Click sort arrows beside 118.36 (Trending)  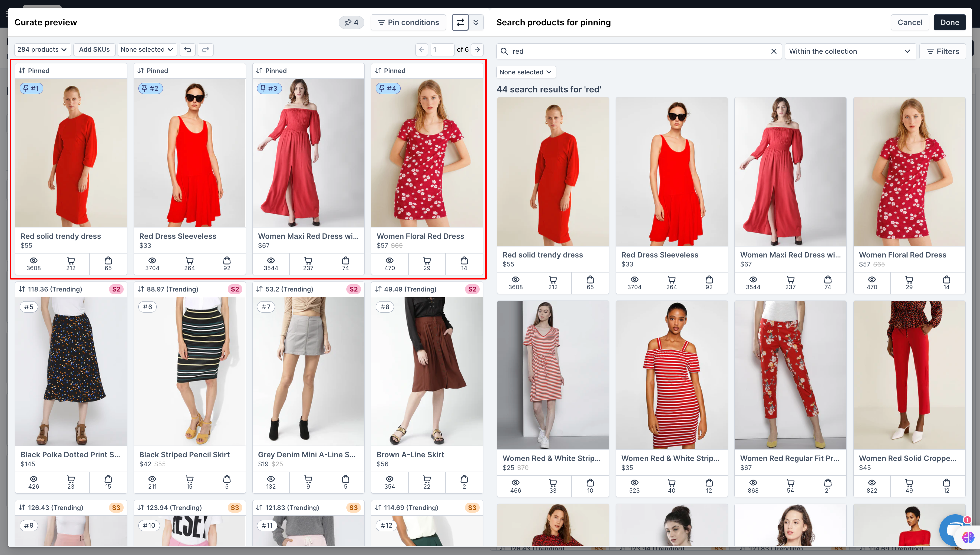pos(22,289)
